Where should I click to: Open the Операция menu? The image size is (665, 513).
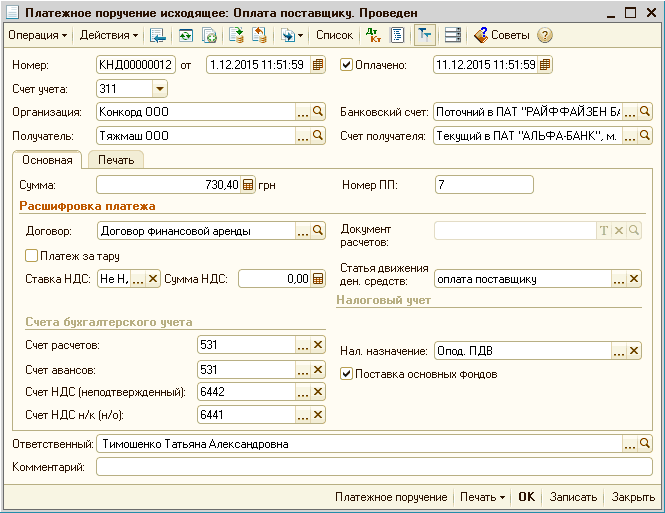[37, 35]
